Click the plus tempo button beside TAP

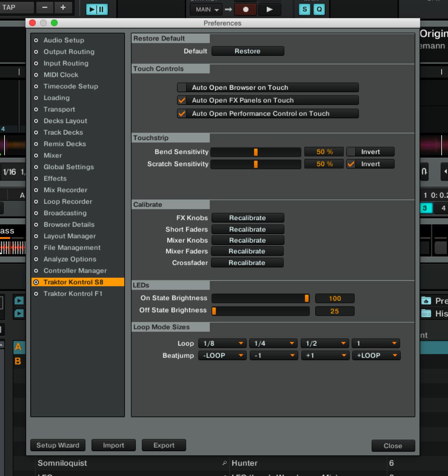[x=63, y=7]
